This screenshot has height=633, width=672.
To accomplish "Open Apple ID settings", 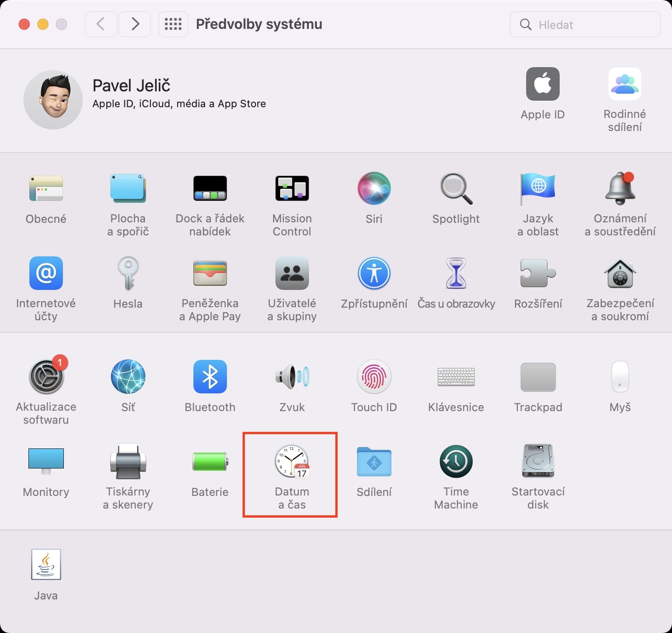I will 543,84.
